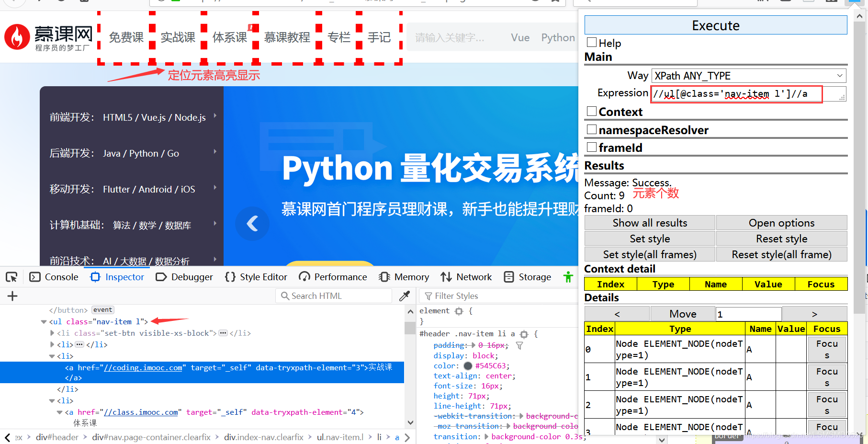Viewport: 868px width, 444px height.
Task: Click the element rule selector highlight icon
Action: pos(459,311)
